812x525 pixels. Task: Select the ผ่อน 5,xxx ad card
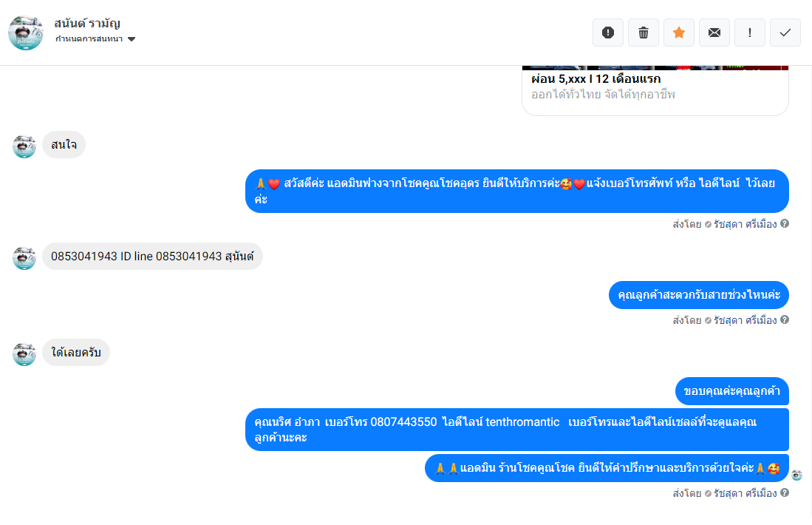655,91
